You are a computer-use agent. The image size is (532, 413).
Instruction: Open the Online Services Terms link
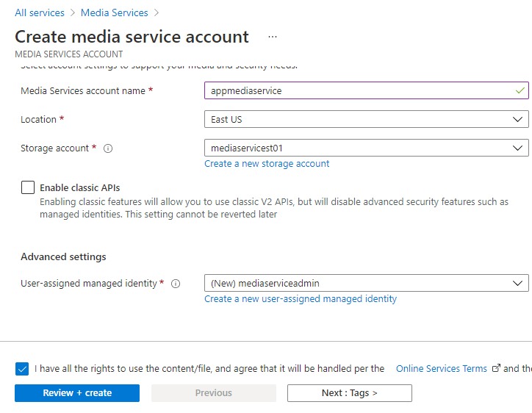441,369
